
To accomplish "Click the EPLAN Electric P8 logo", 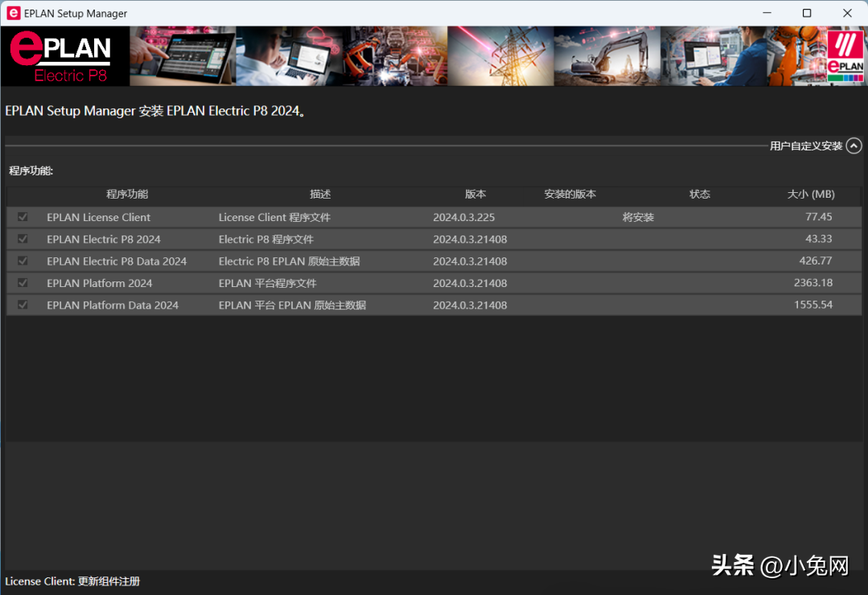I will tap(64, 56).
